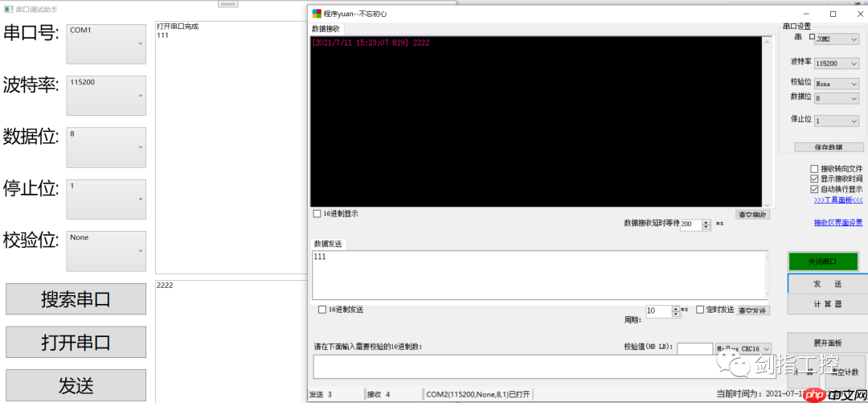Click the 清空发送 button
868x403 pixels.
753,310
